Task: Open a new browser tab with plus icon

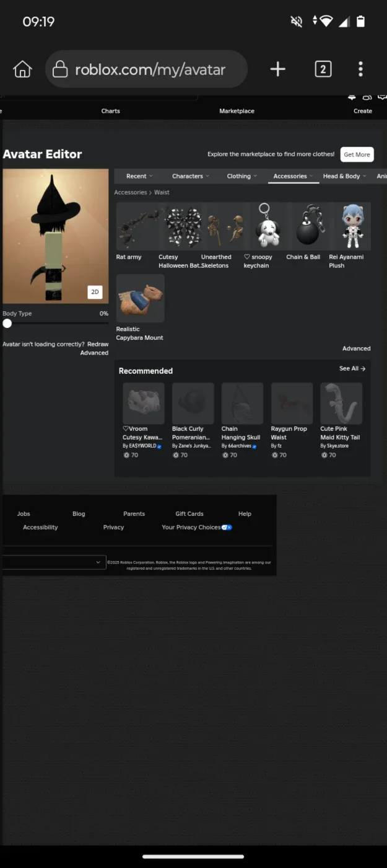Action: [x=278, y=69]
